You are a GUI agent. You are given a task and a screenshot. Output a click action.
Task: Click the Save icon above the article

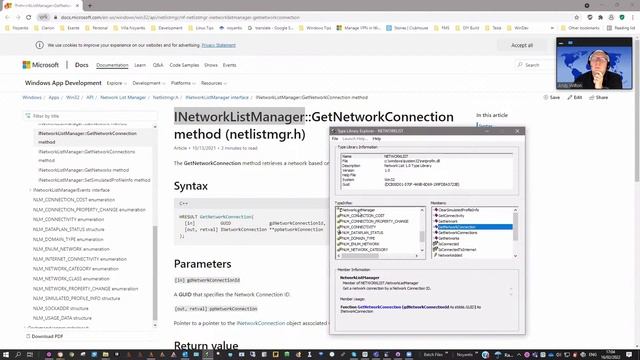click(x=551, y=98)
